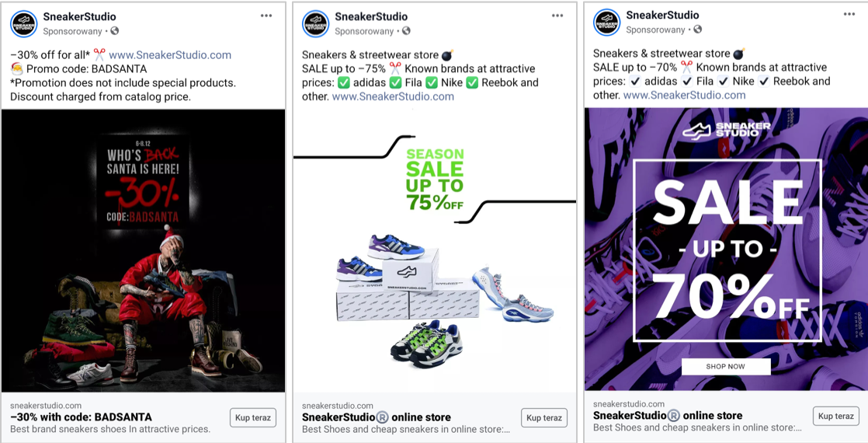Click SneakerStudio avatar in 75% sale ad
The image size is (868, 443).
click(315, 24)
